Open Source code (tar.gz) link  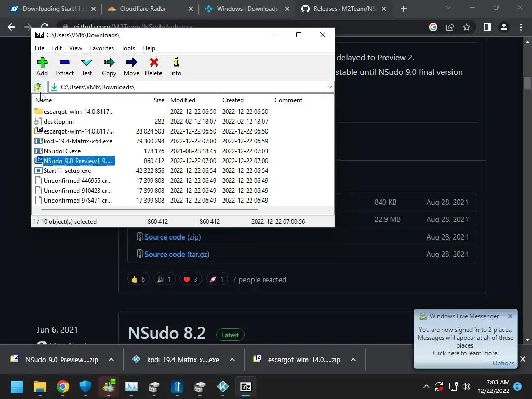coord(177,254)
